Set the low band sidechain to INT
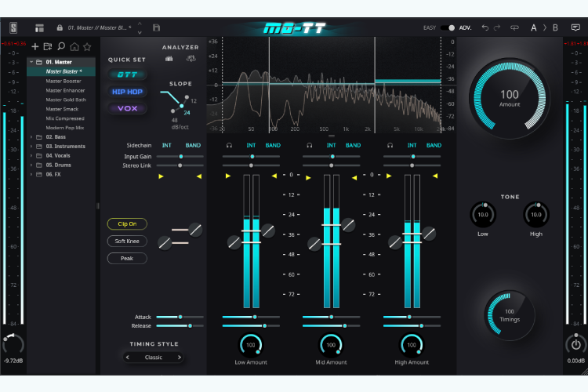 251,146
